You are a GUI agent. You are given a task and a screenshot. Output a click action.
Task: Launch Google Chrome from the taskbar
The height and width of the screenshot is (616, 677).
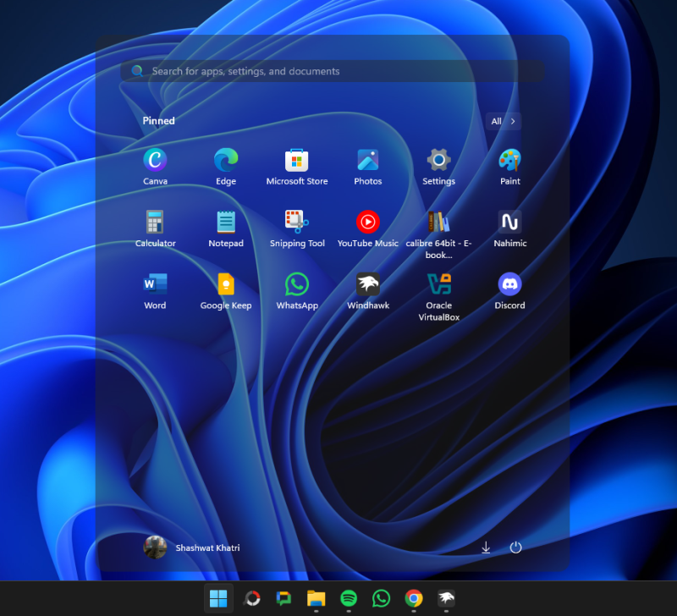pyautogui.click(x=412, y=598)
